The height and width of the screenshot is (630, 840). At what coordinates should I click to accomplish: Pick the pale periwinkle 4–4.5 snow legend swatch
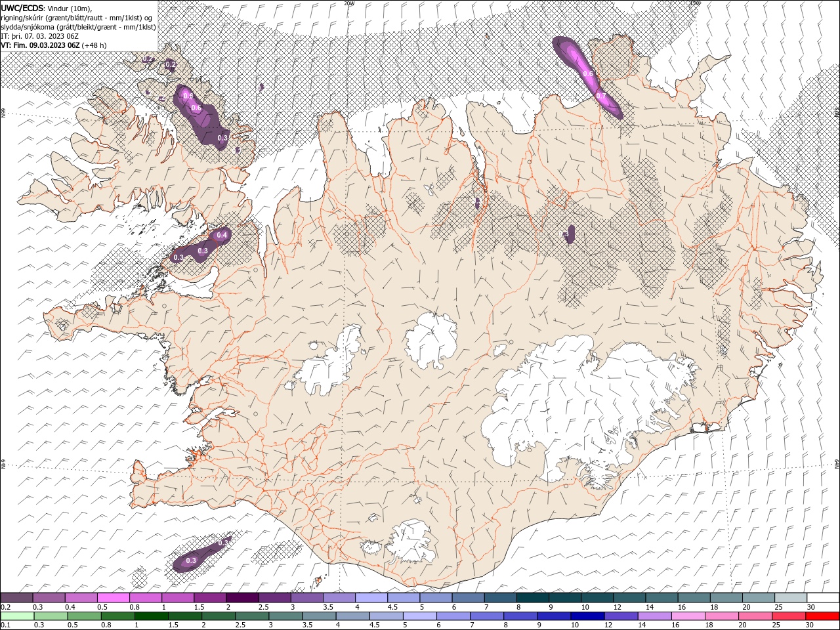[x=371, y=598]
